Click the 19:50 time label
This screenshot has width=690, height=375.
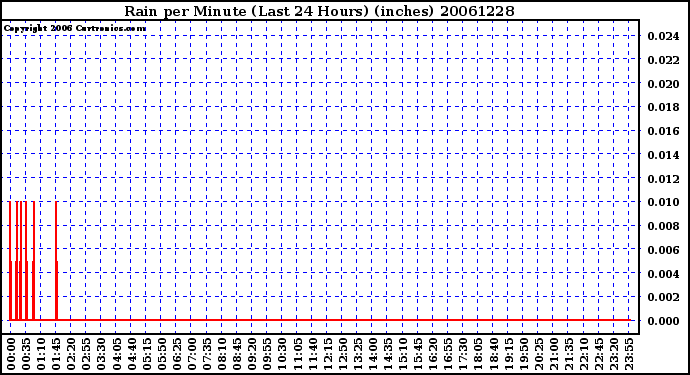tap(523, 354)
